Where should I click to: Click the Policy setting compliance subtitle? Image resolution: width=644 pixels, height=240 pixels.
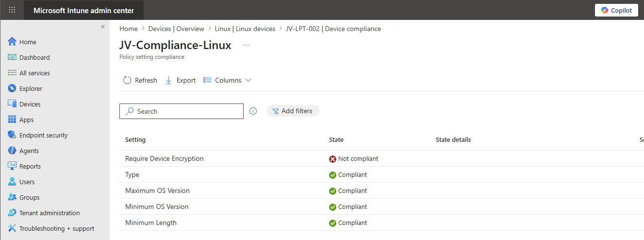point(152,57)
